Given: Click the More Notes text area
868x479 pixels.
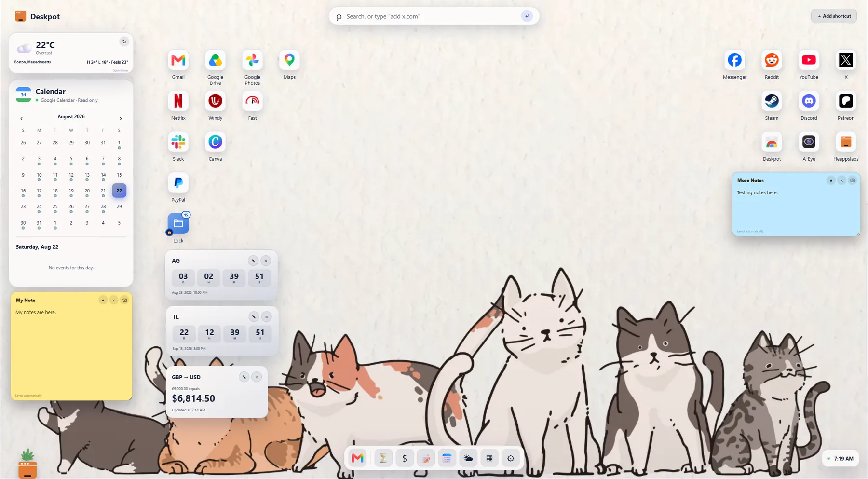Looking at the screenshot, I should [x=796, y=208].
